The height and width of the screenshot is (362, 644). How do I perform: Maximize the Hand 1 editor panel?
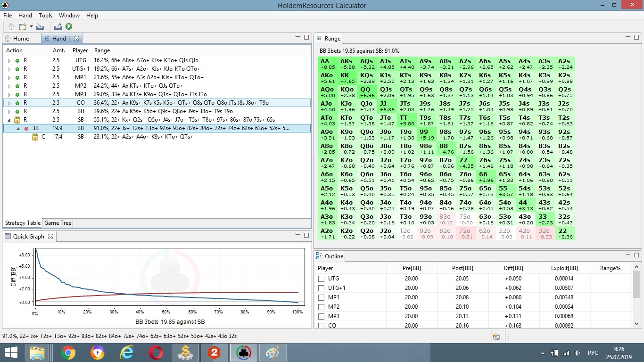(x=306, y=37)
